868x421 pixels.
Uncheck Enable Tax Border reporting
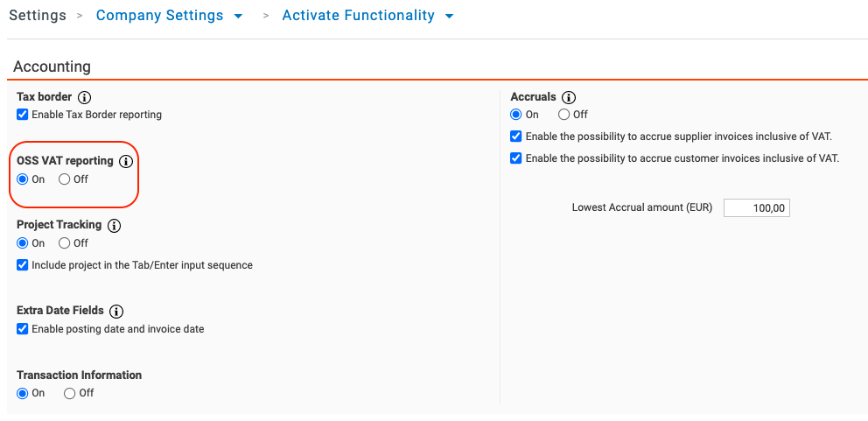tap(23, 115)
